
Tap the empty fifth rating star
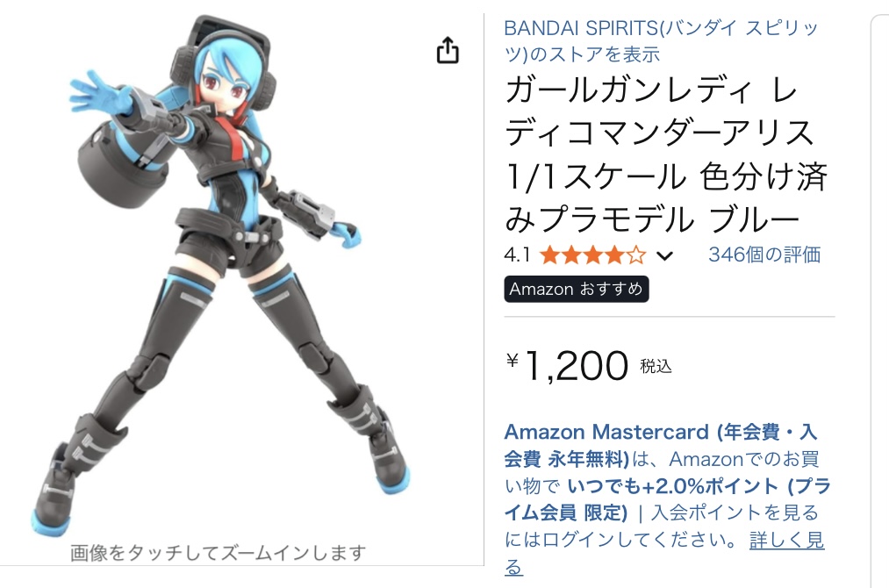click(636, 255)
